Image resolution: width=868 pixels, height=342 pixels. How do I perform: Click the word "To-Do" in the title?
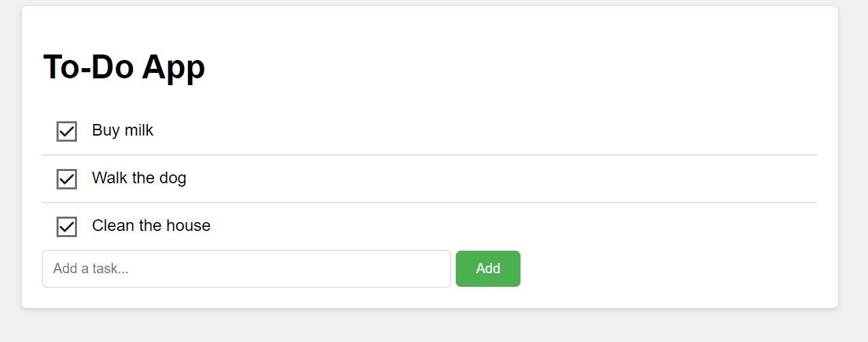[x=88, y=67]
